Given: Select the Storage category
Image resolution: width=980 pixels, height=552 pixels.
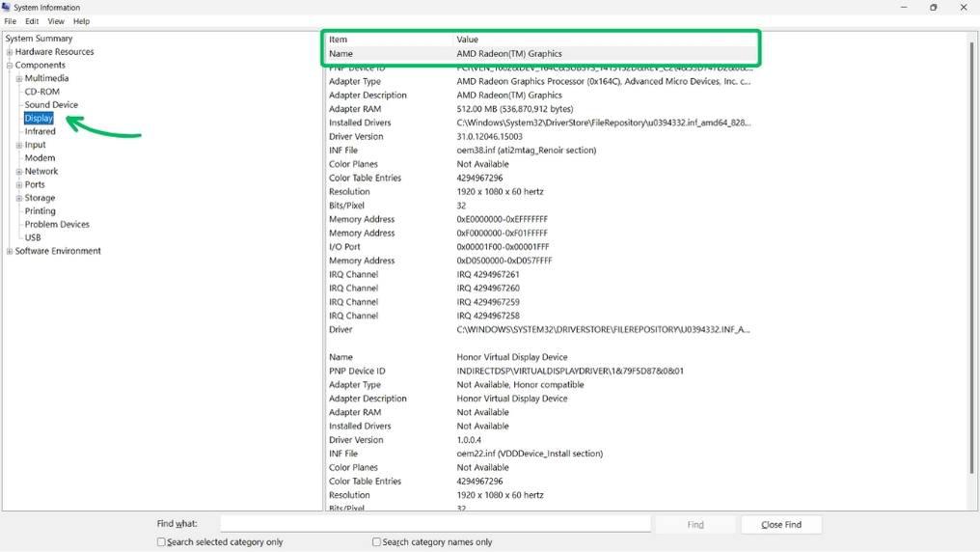Looking at the screenshot, I should coord(40,198).
